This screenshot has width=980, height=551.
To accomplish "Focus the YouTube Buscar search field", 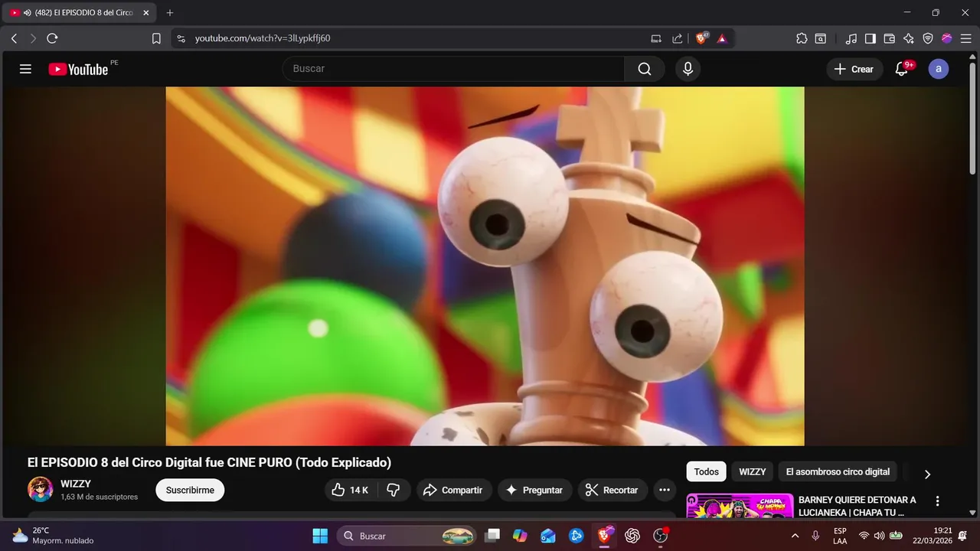I will pyautogui.click(x=454, y=69).
